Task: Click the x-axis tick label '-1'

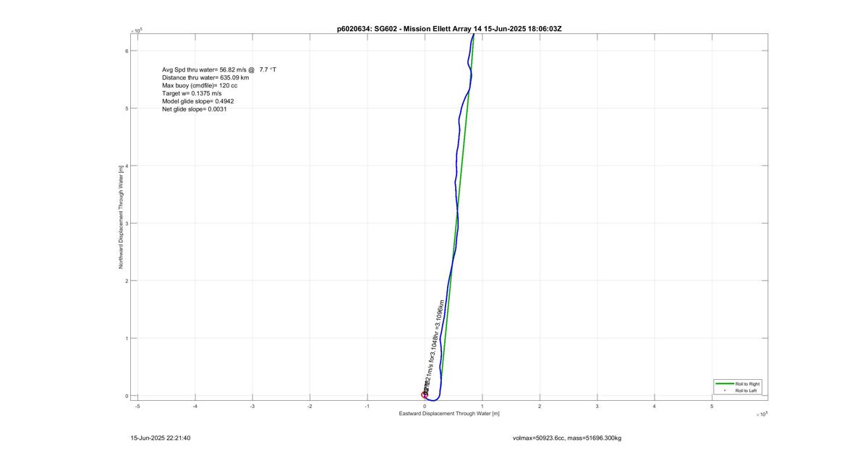Action: click(x=367, y=407)
